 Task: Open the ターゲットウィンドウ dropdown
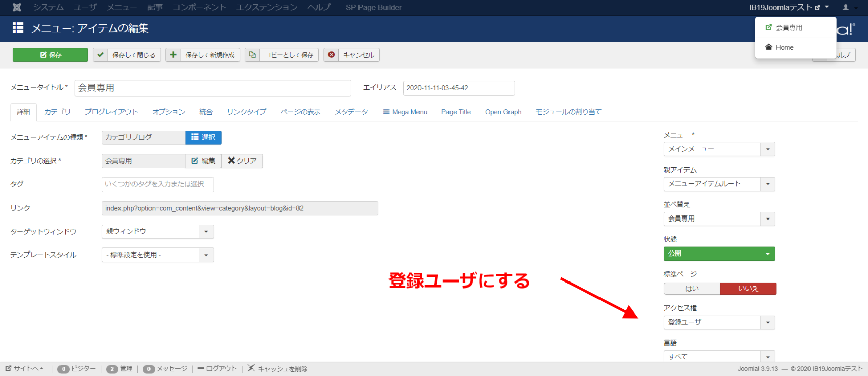[158, 232]
